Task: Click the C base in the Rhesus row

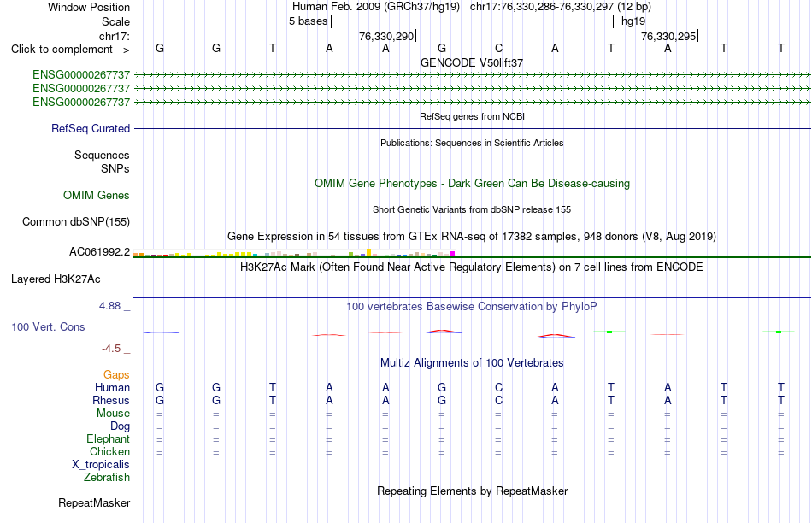Action: tap(498, 400)
